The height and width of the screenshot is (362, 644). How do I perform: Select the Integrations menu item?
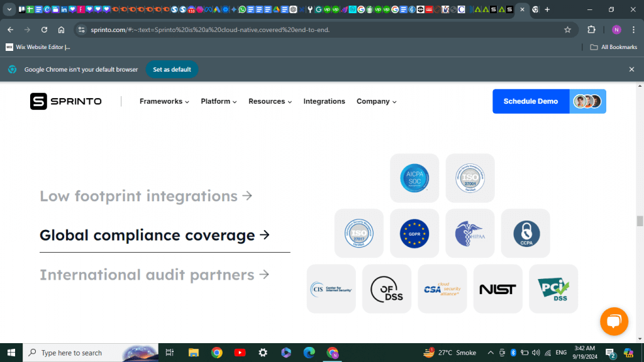[324, 101]
